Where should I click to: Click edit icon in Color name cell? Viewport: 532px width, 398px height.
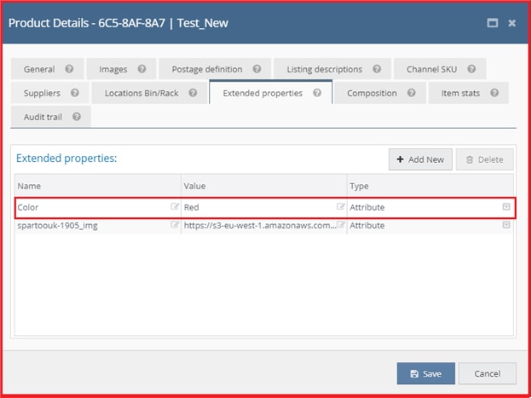[x=175, y=207]
